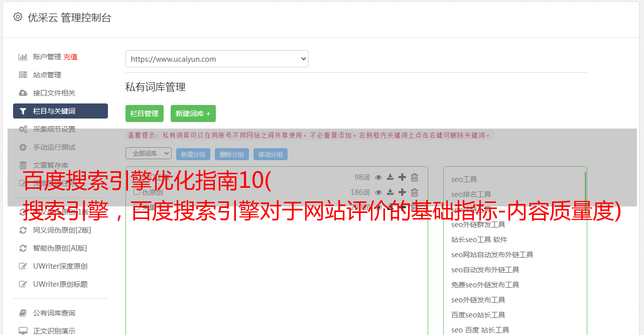Click the play icon beside 手动运行测试

coord(23,147)
